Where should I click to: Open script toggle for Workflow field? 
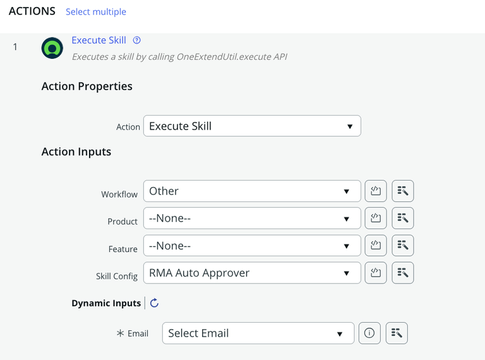pos(376,191)
